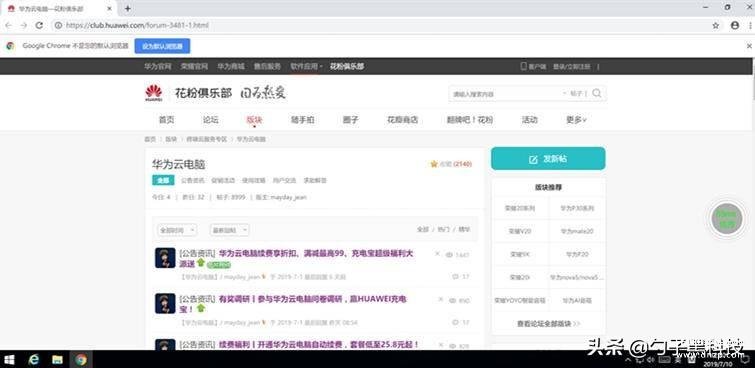755x368 pixels.
Task: Open the 软件应用 dropdown in top bar
Action: pos(306,66)
